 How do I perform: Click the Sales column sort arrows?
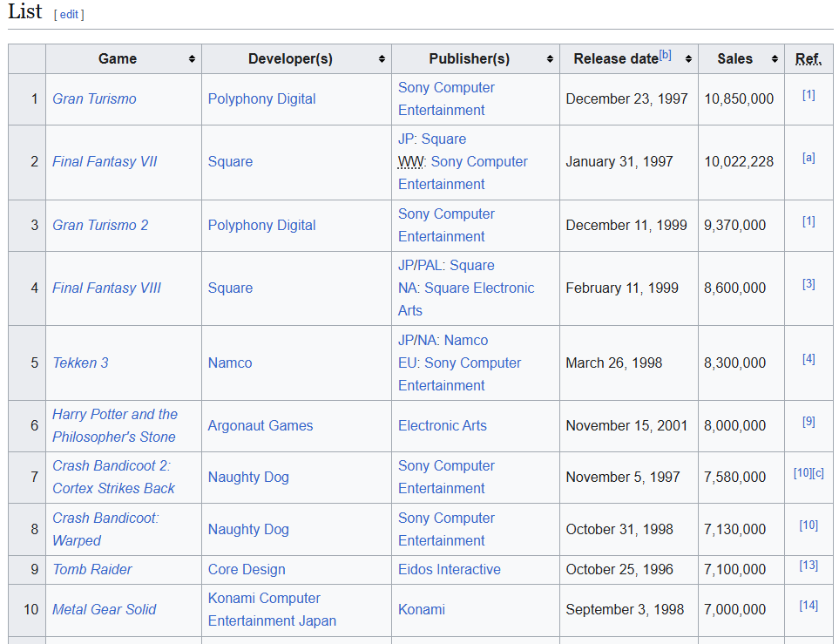click(x=775, y=59)
